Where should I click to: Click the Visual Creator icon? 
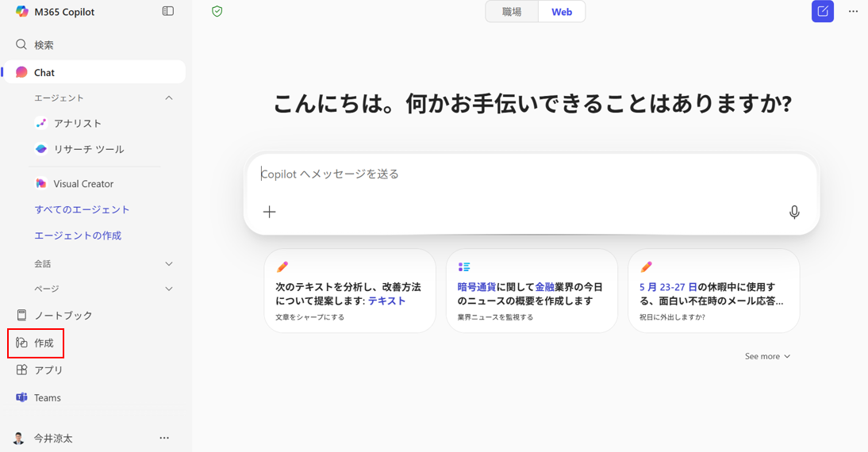41,183
